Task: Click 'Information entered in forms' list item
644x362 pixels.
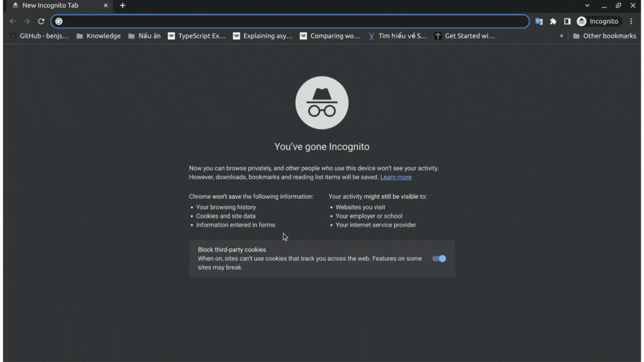Action: click(x=236, y=225)
